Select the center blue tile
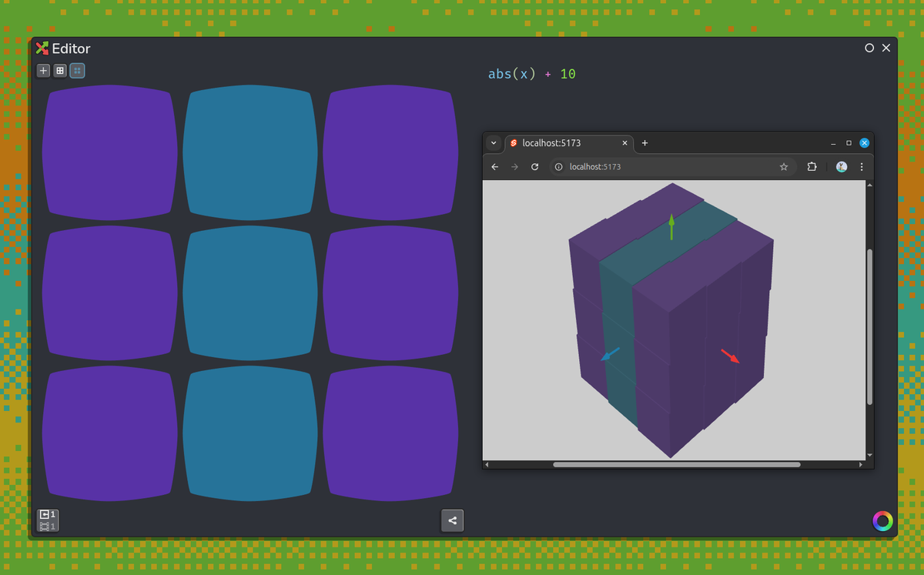The image size is (924, 575). coord(250,293)
